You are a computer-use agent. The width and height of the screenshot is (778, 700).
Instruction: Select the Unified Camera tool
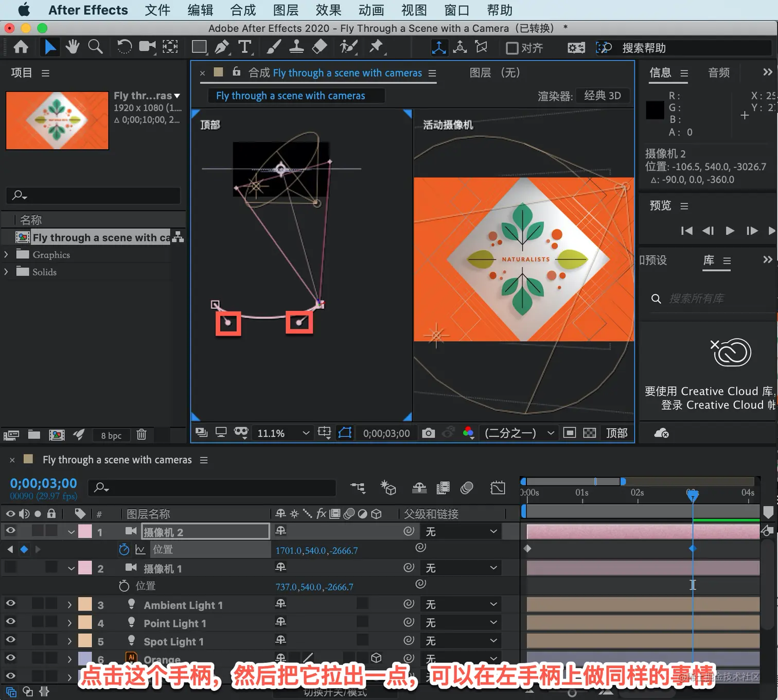coord(147,47)
